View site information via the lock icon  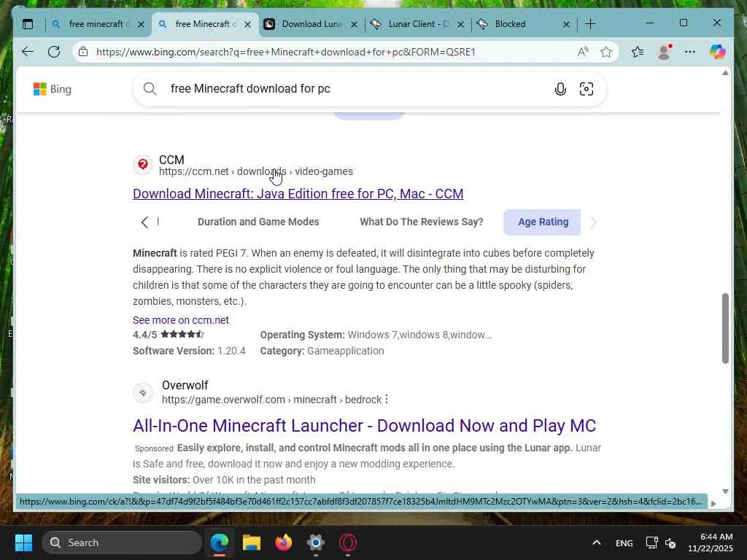pyautogui.click(x=83, y=52)
